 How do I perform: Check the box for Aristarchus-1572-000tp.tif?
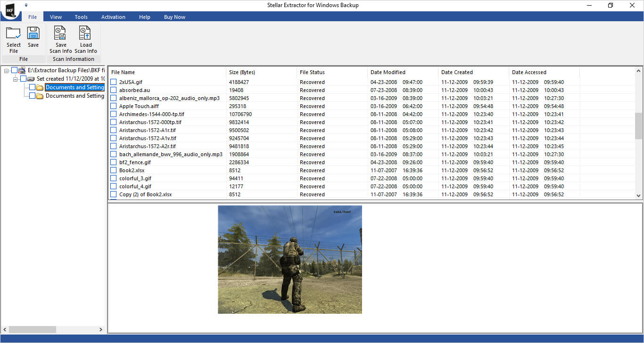pos(113,122)
